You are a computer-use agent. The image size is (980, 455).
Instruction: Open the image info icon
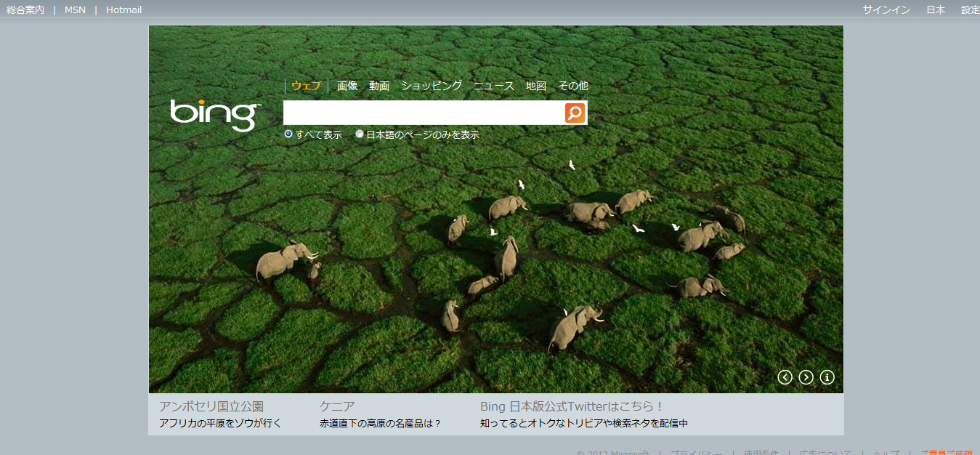[827, 377]
